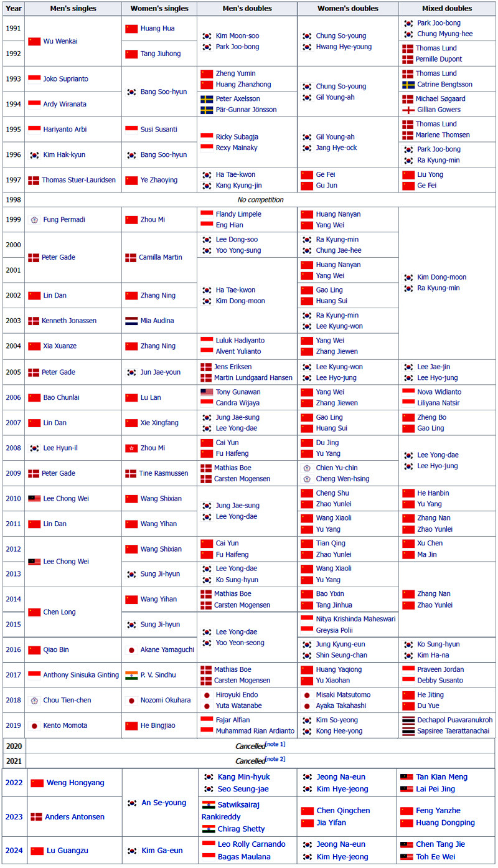Click the Netherlands flag next to Mia Audina
This screenshot has height=868, width=498.
coord(131,321)
